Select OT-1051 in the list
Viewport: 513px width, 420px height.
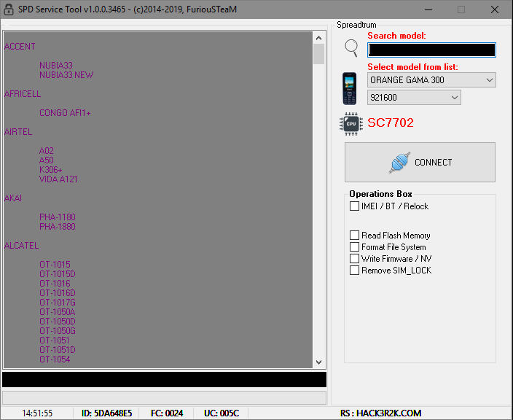(x=55, y=341)
